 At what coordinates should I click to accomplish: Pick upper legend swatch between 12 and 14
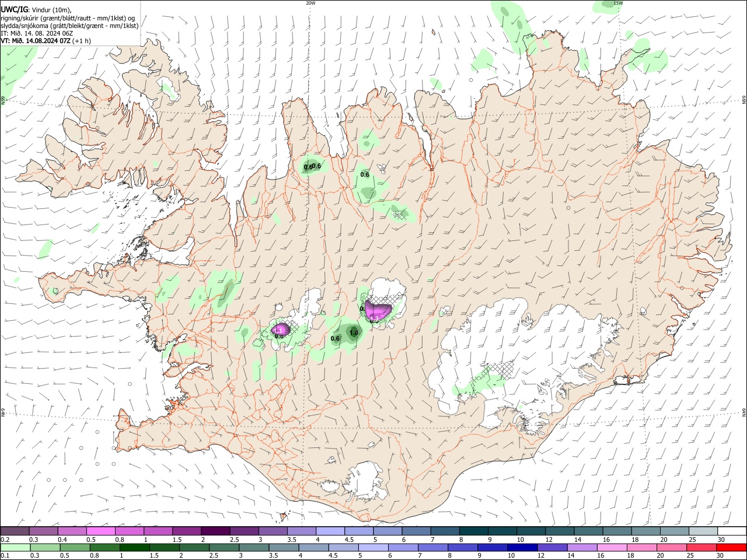coord(559,531)
